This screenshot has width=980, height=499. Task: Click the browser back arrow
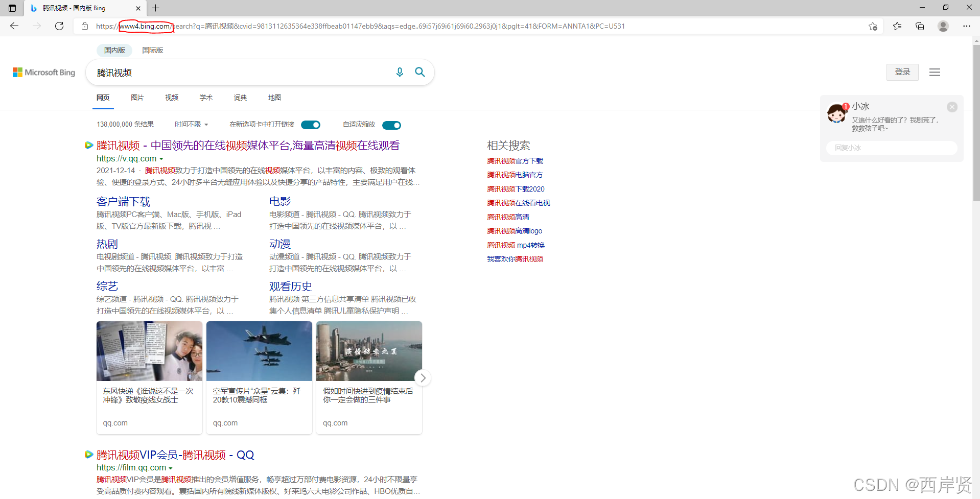[x=14, y=26]
